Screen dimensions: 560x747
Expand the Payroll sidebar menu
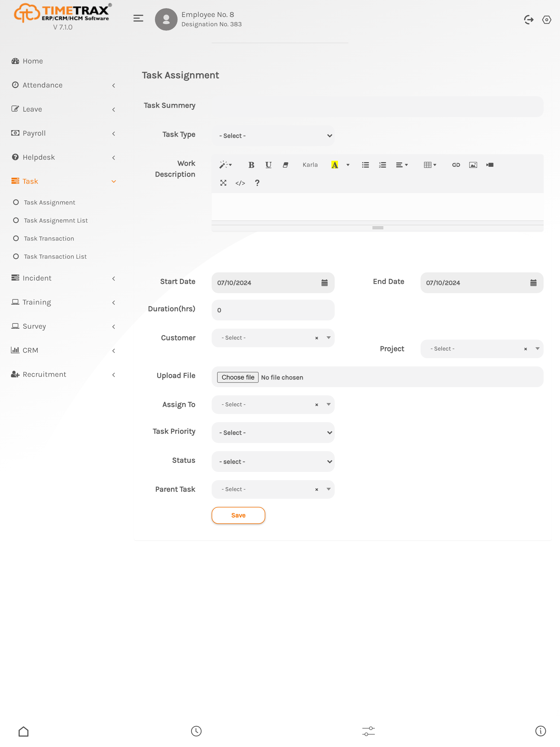pos(63,133)
